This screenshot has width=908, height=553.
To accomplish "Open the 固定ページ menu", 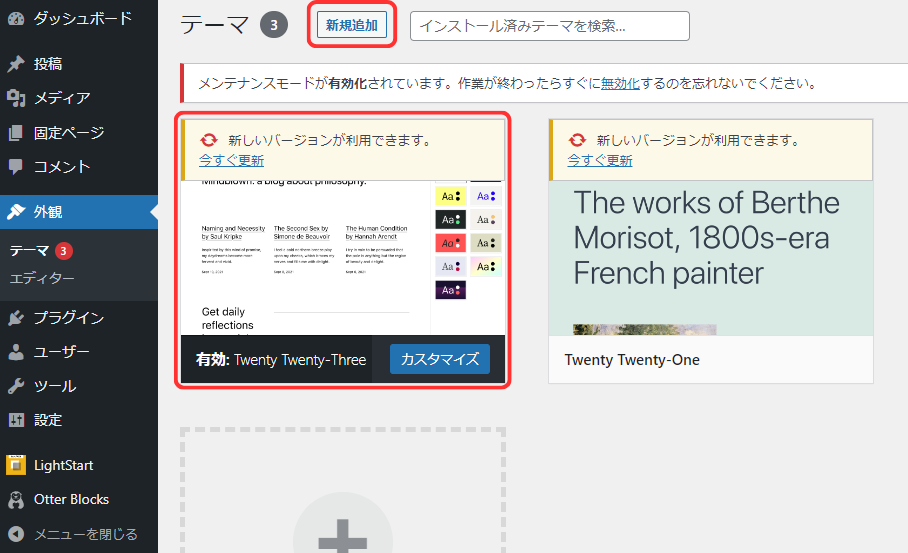I will coord(79,133).
